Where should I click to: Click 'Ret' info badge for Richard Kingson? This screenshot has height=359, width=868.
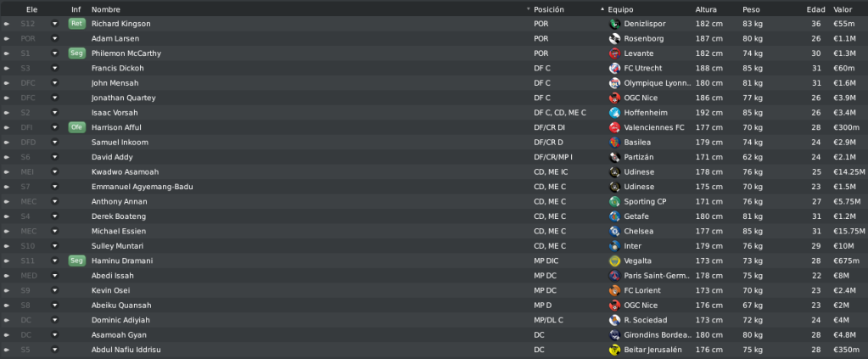77,24
